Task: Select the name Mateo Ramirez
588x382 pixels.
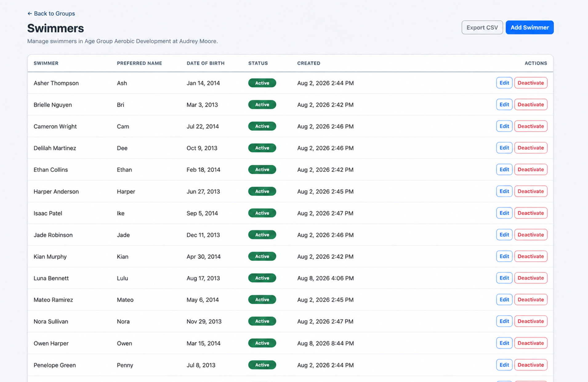Action: 53,300
